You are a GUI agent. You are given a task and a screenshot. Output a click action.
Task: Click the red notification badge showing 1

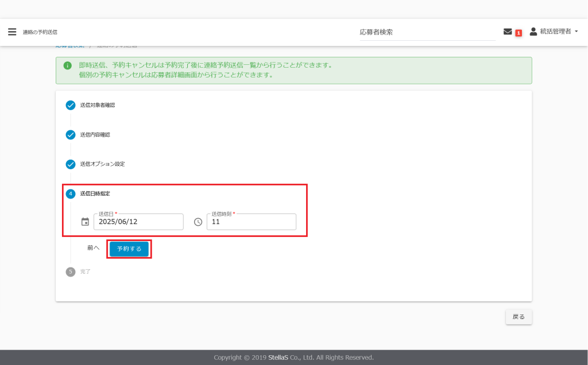tap(519, 33)
